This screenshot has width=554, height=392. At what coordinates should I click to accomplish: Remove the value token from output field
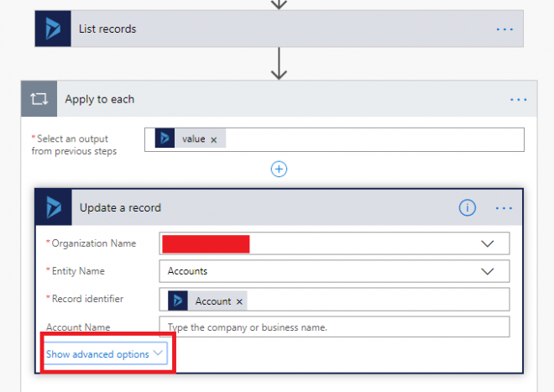214,140
